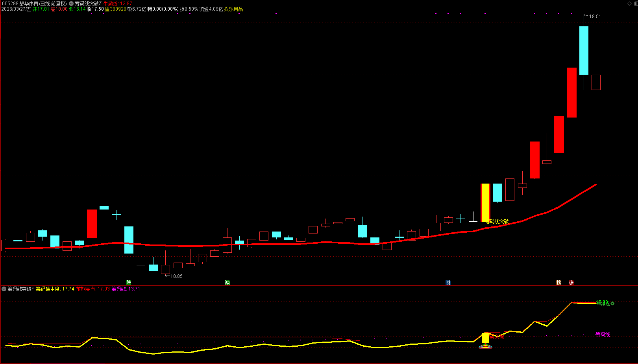The image size is (638, 364).
Task: Click the 筹码集中度: 17.74 label
Action: [x=55, y=289]
